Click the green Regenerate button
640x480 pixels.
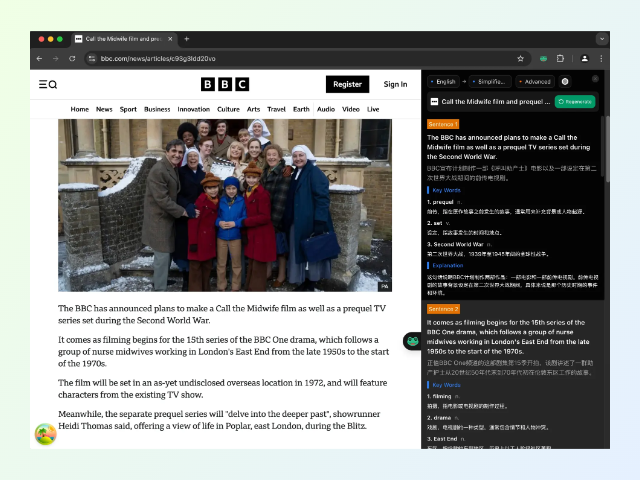click(x=575, y=102)
